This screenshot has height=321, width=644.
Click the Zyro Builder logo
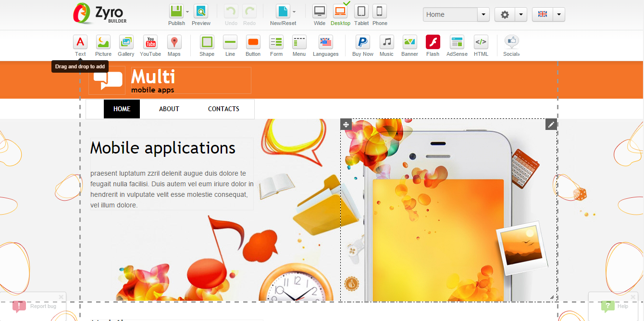(100, 13)
